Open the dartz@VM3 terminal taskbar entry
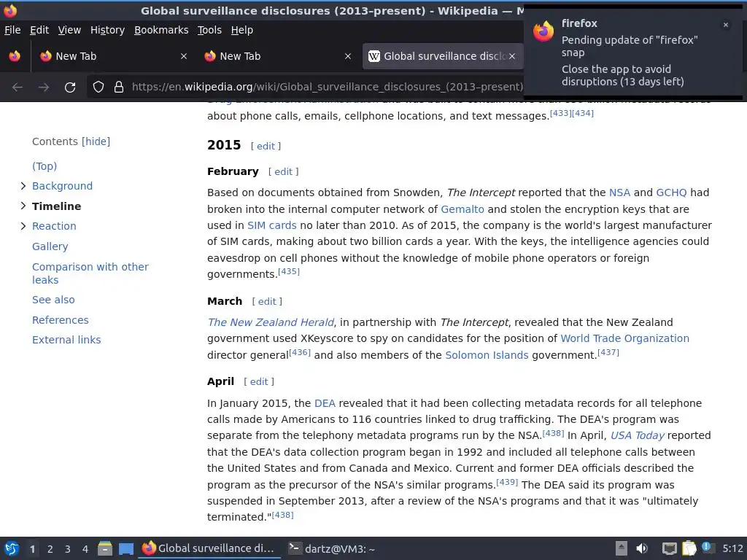Image resolution: width=747 pixels, height=560 pixels. (333, 549)
